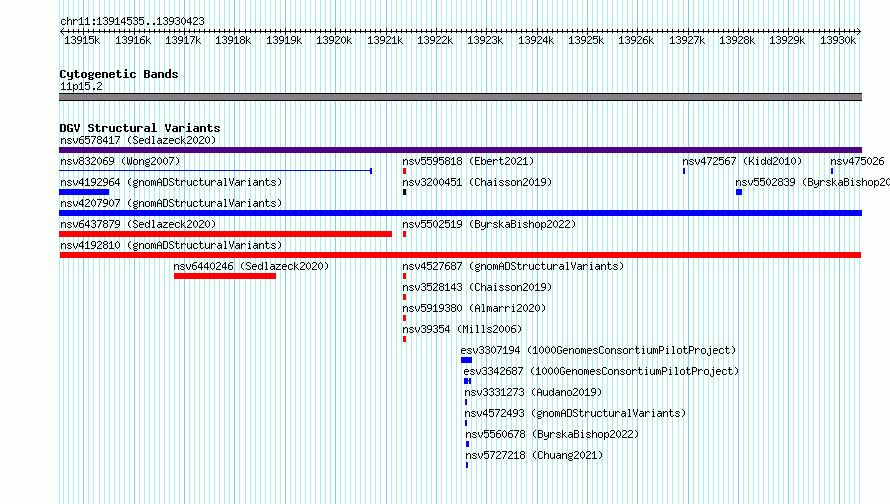This screenshot has width=890, height=504.
Task: Open nsv6437879 (Sedlazeck2020) variant label
Action: (138, 224)
